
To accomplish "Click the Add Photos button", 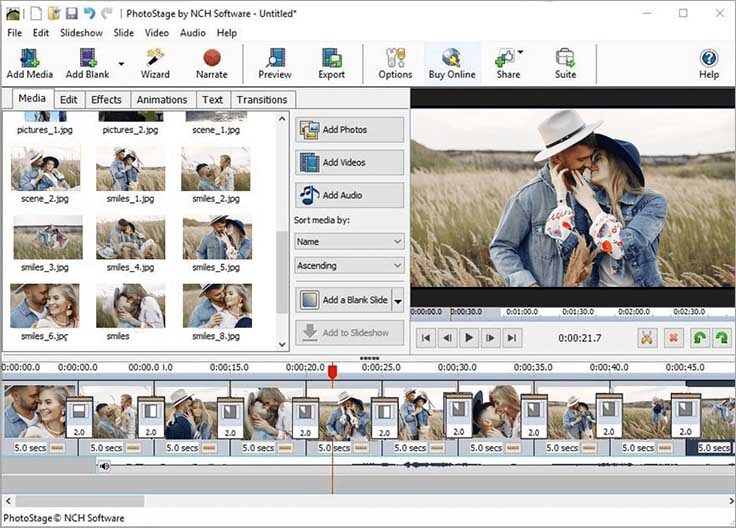I will (349, 130).
